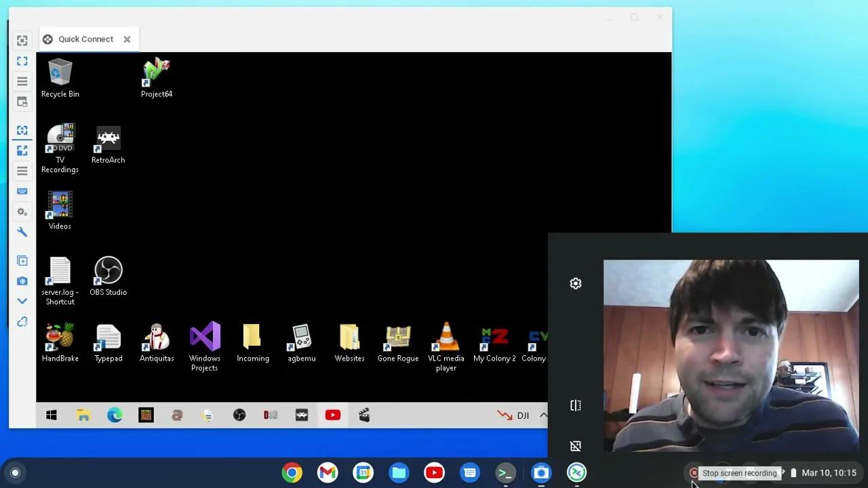Select the Gone Rogue desktop shortcut
Screen dimensions: 868x488
click(x=398, y=343)
